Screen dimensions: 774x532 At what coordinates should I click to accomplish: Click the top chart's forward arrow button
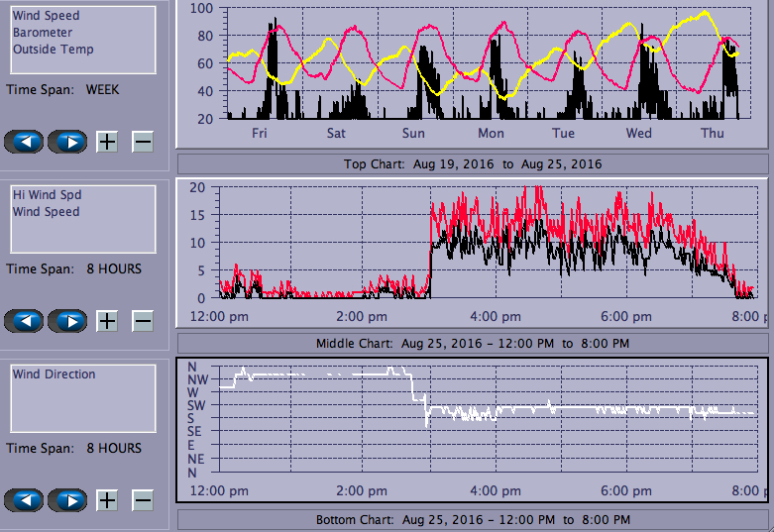pyautogui.click(x=67, y=142)
